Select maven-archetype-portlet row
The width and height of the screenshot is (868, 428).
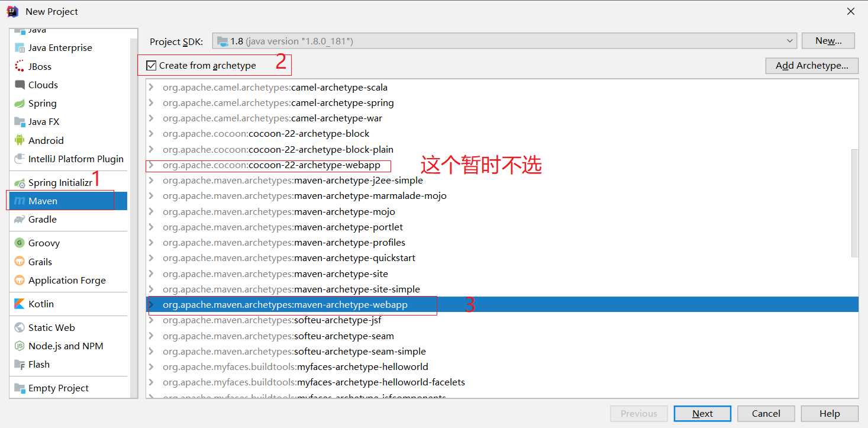(x=502, y=227)
